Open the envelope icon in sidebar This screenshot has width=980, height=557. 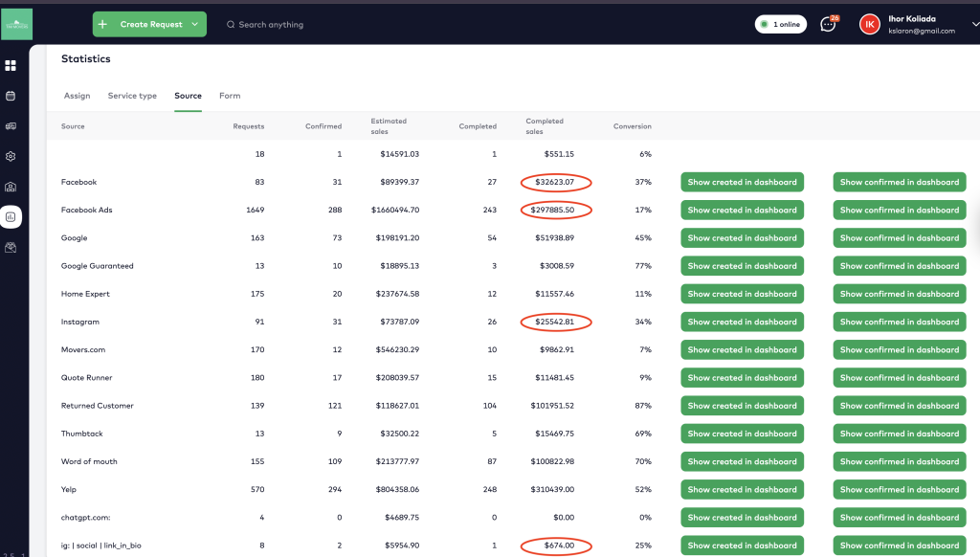coord(11,247)
